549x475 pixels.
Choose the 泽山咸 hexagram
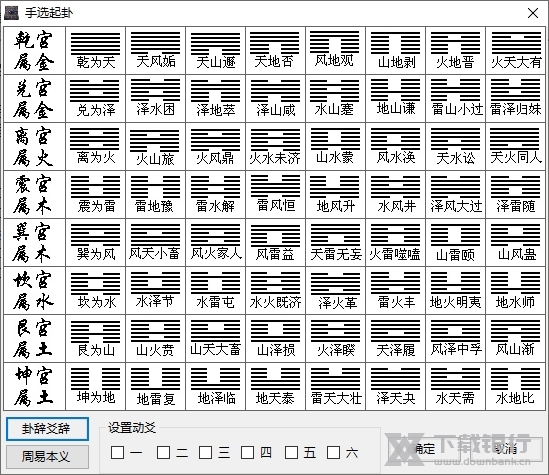coord(275,99)
